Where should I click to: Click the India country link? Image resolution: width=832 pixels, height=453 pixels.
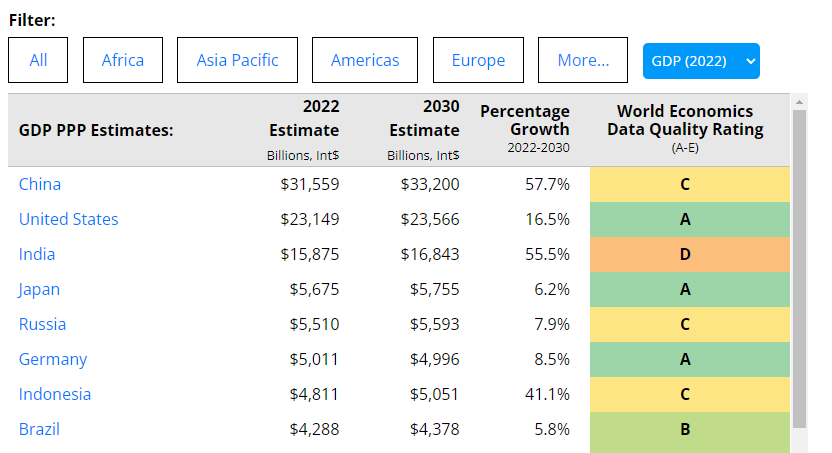click(37, 254)
